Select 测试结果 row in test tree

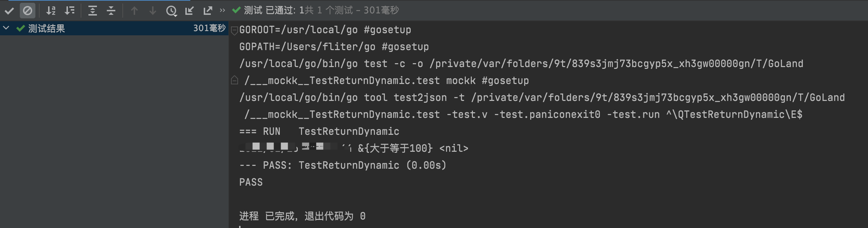[x=46, y=29]
